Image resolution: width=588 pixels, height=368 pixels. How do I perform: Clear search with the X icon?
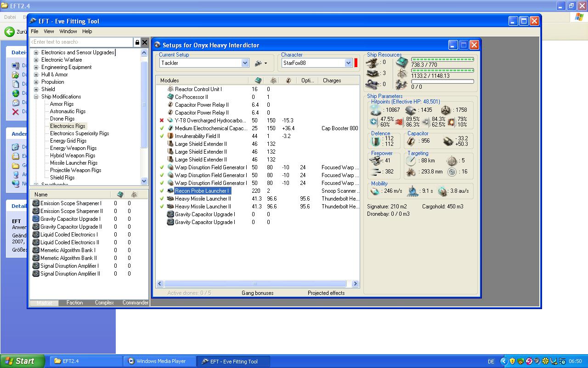tap(145, 42)
